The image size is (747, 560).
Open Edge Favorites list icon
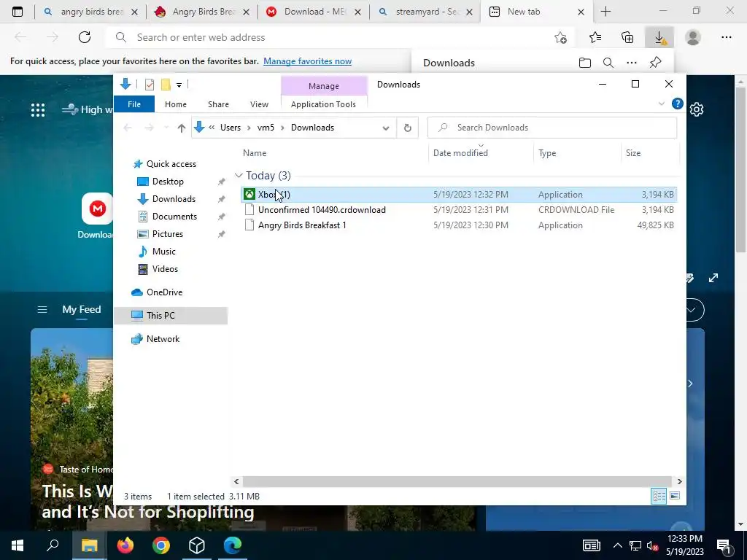(x=595, y=37)
